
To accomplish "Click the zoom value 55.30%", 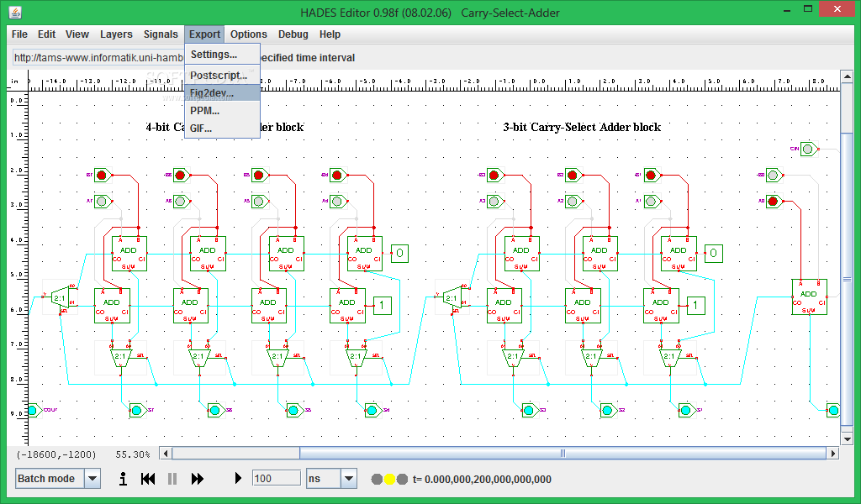I will [x=133, y=454].
